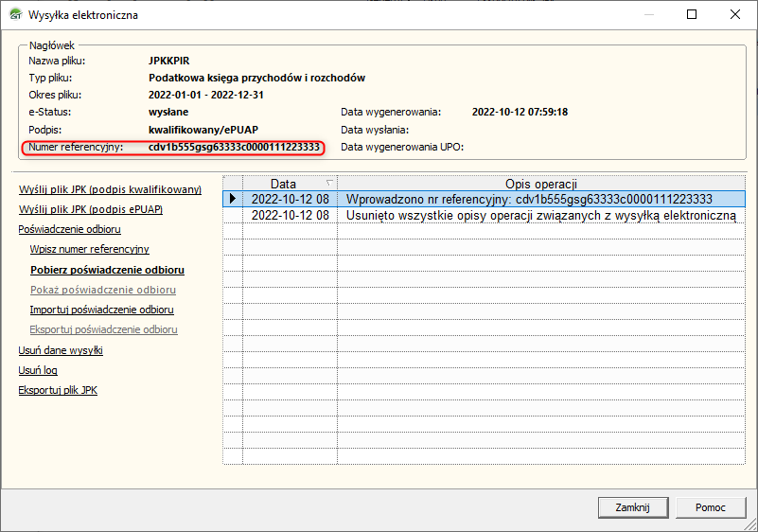Click Wyślij plik JPK (podpis ePUAP)

(x=91, y=209)
